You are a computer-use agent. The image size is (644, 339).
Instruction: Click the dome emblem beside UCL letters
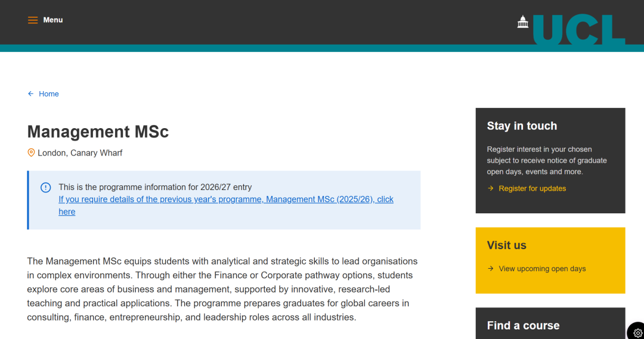click(523, 22)
